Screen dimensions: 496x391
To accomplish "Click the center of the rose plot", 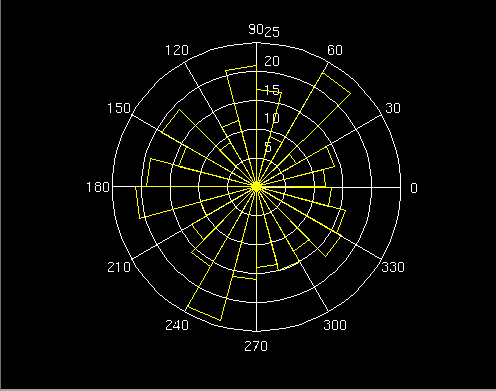I will click(x=256, y=187).
